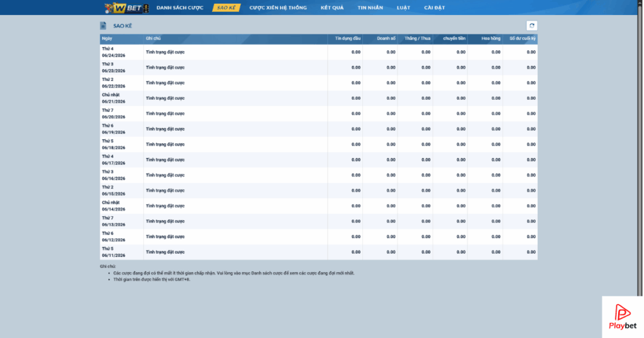Click the note mentioning Danh sách cược
644x338 pixels.
point(234,273)
